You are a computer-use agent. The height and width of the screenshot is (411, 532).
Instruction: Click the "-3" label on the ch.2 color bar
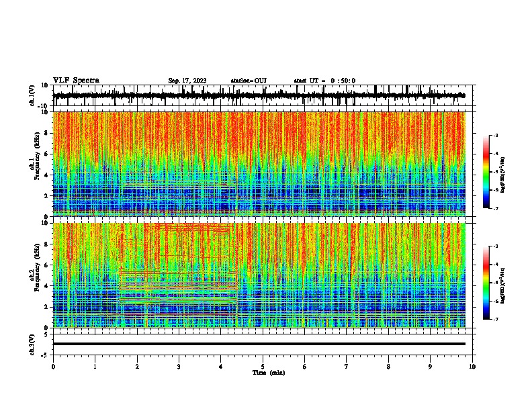[496, 246]
